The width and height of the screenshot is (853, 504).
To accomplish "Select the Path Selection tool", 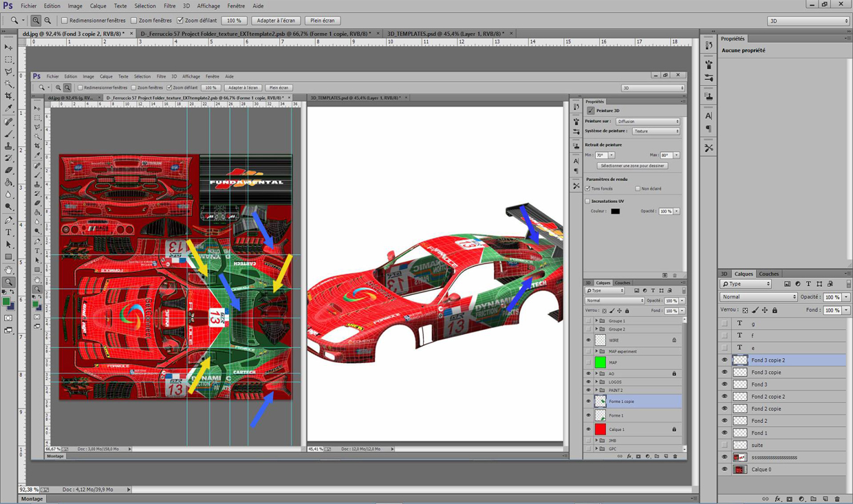I will (9, 245).
